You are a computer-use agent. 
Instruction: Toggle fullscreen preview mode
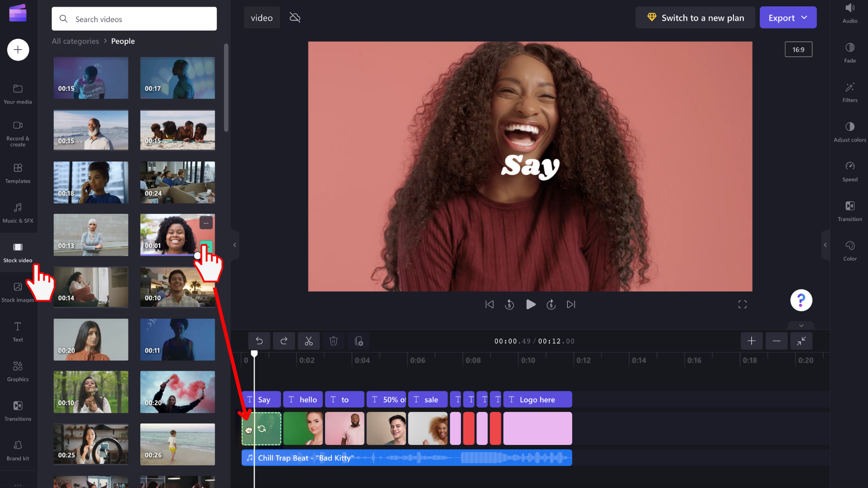pos(742,305)
